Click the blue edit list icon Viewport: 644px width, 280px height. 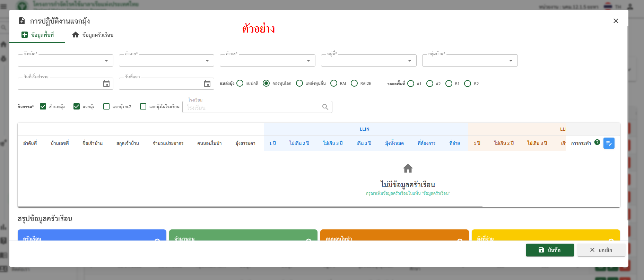(x=609, y=143)
